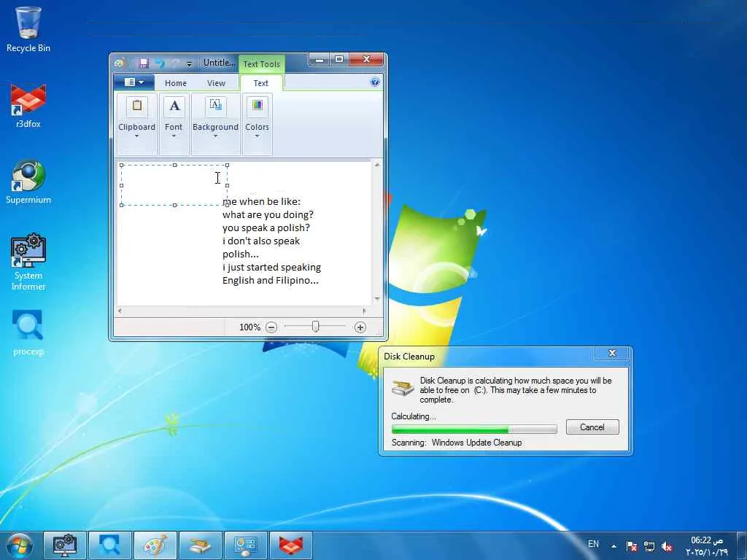Screen dimensions: 747x560
Task: Close the Disk Cleanup dialog
Action: [x=612, y=354]
